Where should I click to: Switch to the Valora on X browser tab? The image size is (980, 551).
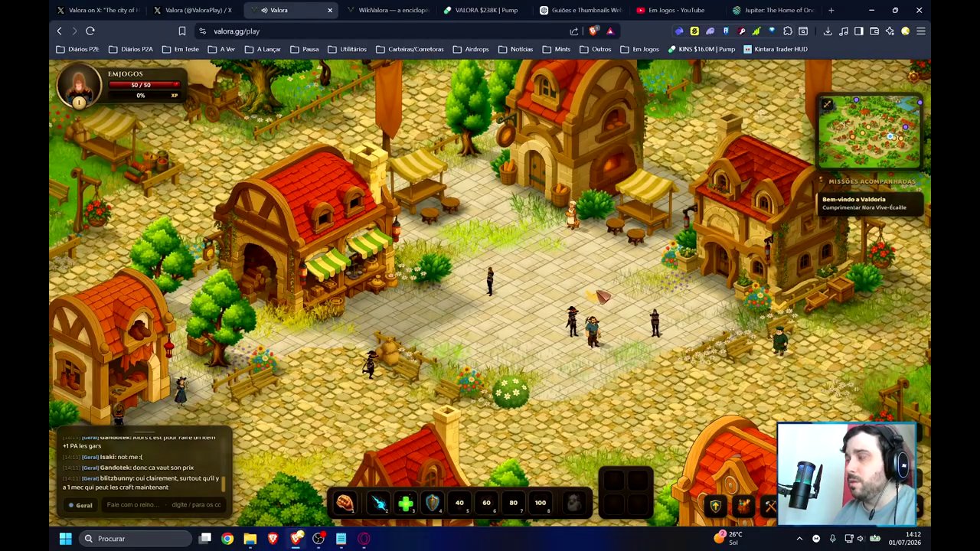click(x=97, y=10)
